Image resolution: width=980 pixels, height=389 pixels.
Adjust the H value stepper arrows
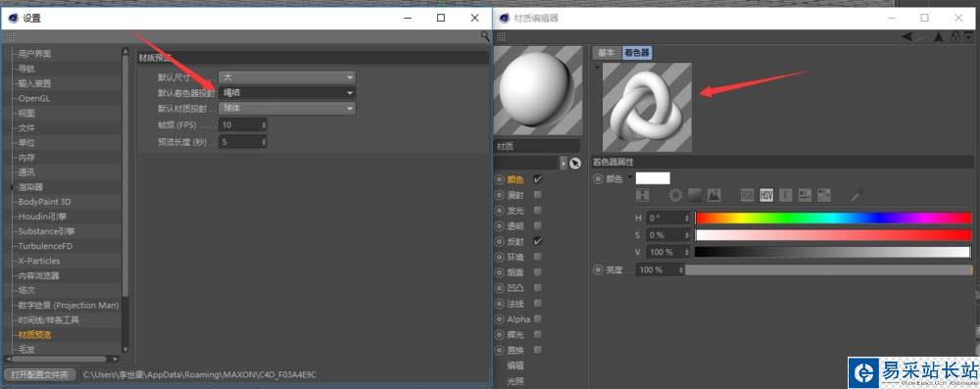pos(687,219)
